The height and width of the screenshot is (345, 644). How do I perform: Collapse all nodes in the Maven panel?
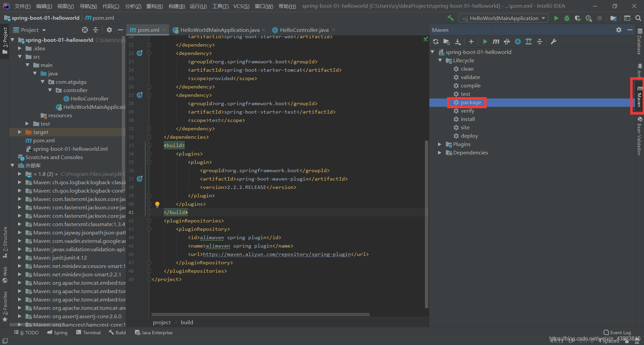point(540,42)
